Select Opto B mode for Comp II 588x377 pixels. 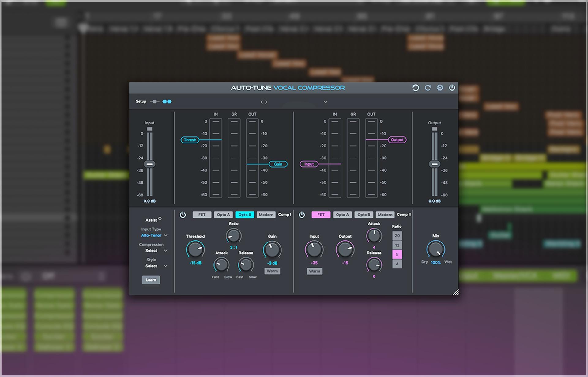[364, 215]
